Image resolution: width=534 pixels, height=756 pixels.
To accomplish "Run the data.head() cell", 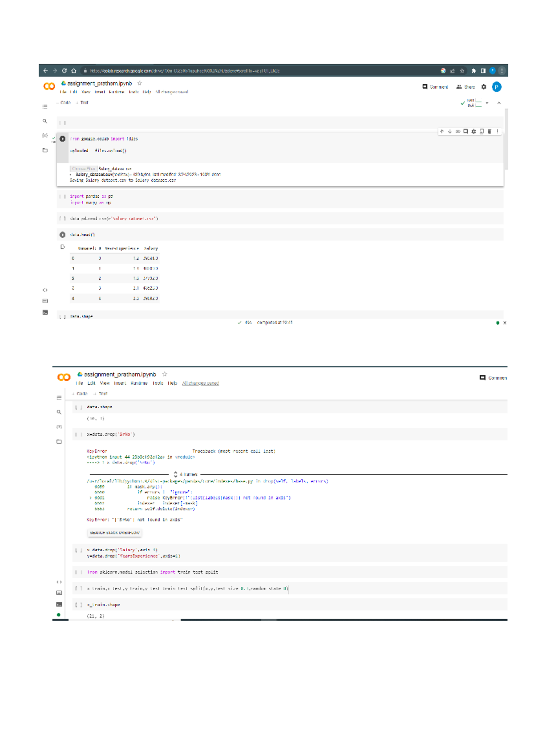I will (x=63, y=235).
